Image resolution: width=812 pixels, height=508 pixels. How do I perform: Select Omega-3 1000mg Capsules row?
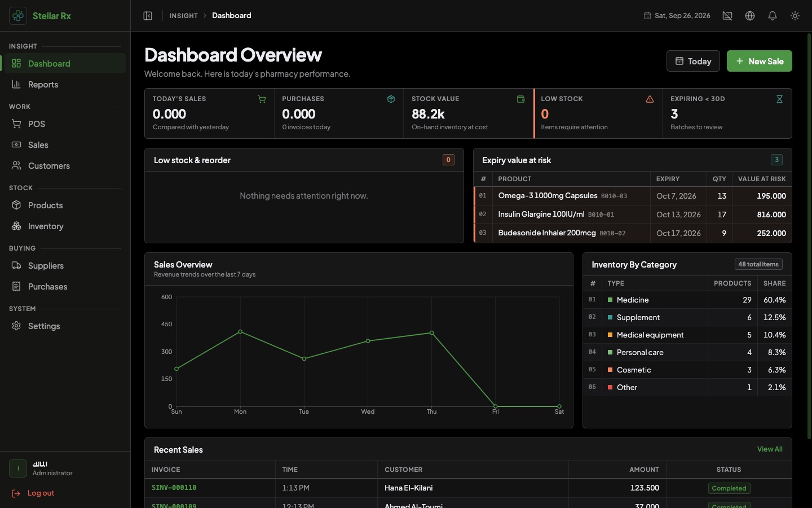pyautogui.click(x=633, y=196)
